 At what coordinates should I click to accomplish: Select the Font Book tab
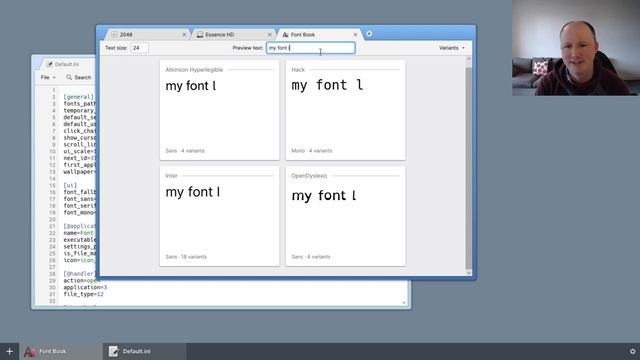[x=319, y=35]
